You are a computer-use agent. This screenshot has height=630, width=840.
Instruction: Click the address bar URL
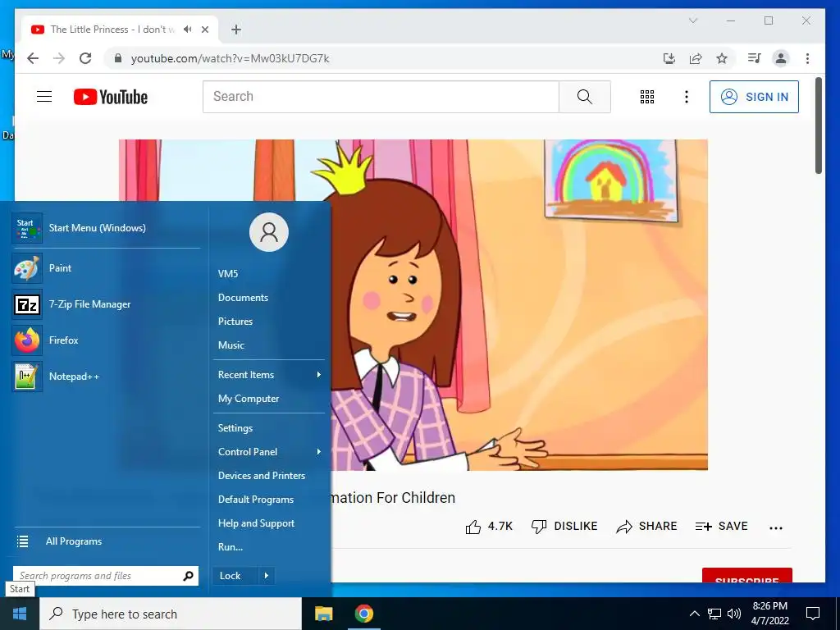coord(231,58)
